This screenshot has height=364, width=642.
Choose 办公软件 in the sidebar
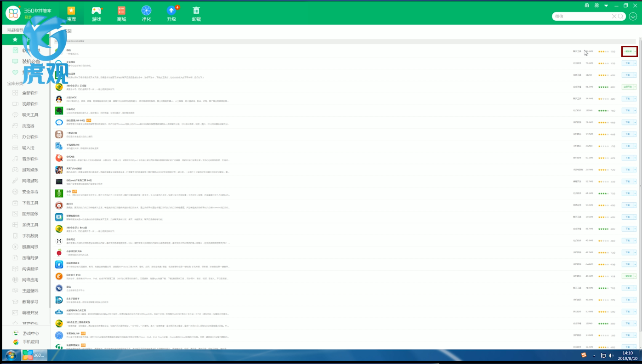click(x=30, y=137)
